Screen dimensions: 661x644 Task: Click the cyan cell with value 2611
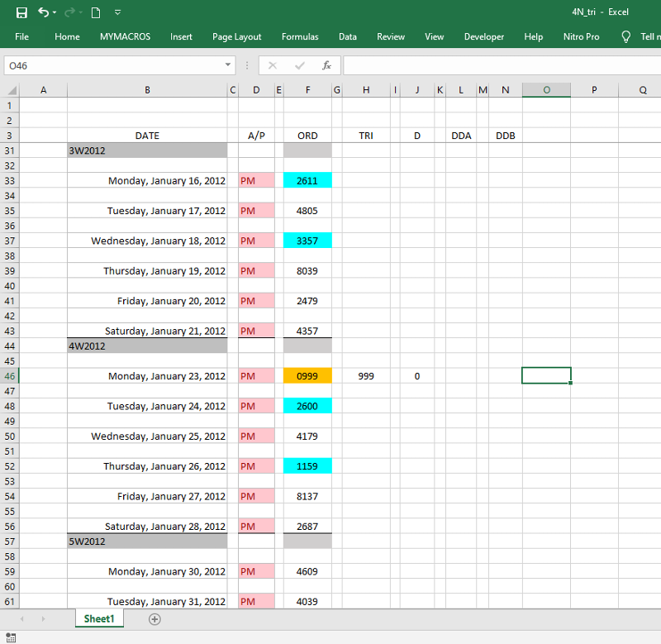pyautogui.click(x=307, y=180)
